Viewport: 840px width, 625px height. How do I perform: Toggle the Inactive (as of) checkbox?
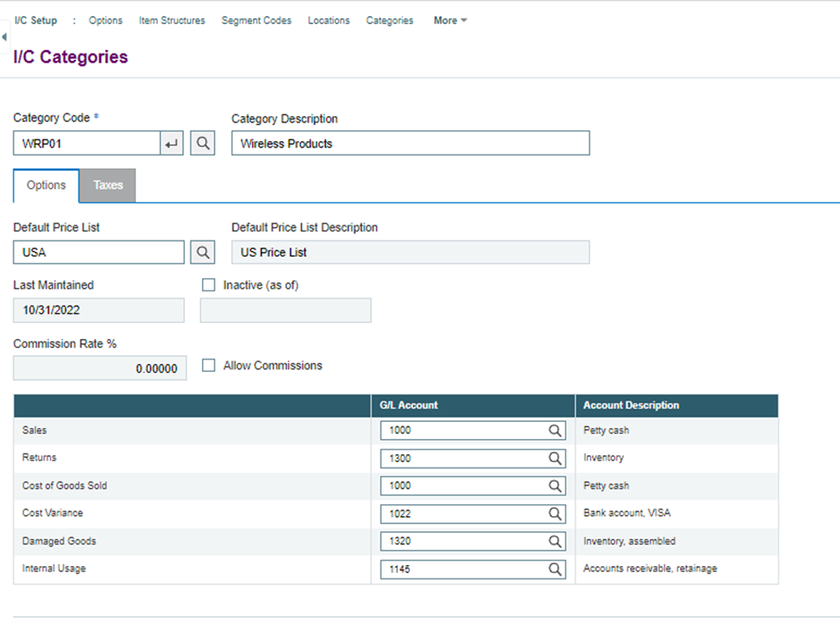click(209, 285)
